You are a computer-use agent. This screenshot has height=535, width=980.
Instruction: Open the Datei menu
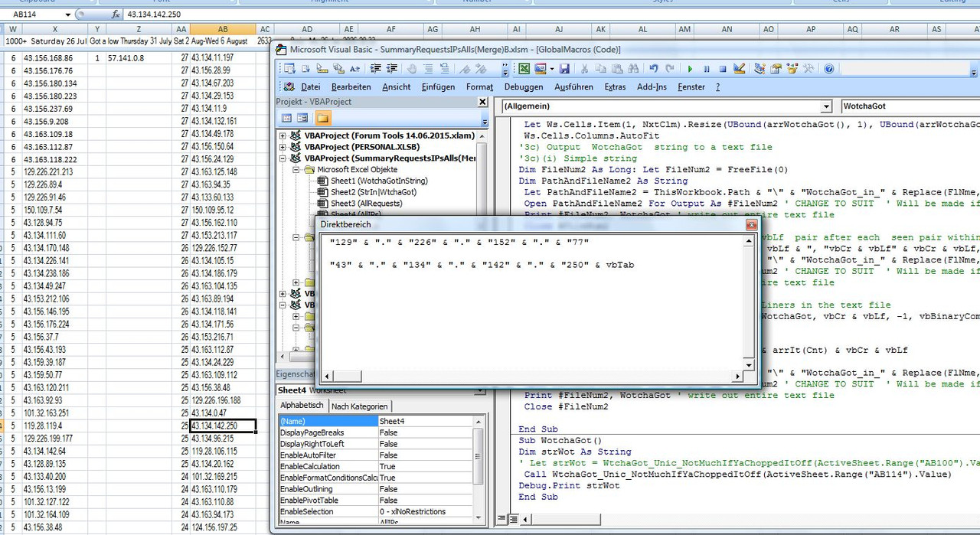click(311, 87)
